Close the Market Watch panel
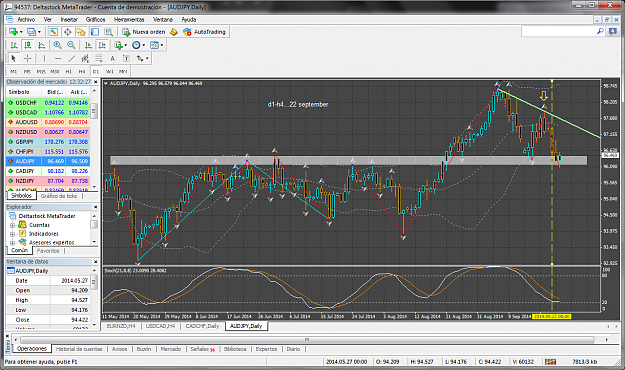Image resolution: width=625 pixels, height=370 pixels. click(x=95, y=82)
